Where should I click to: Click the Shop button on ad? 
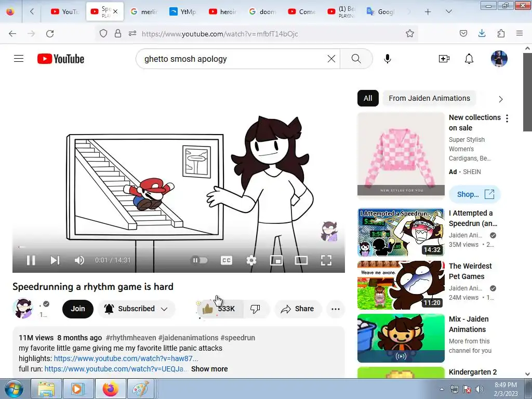pyautogui.click(x=475, y=194)
